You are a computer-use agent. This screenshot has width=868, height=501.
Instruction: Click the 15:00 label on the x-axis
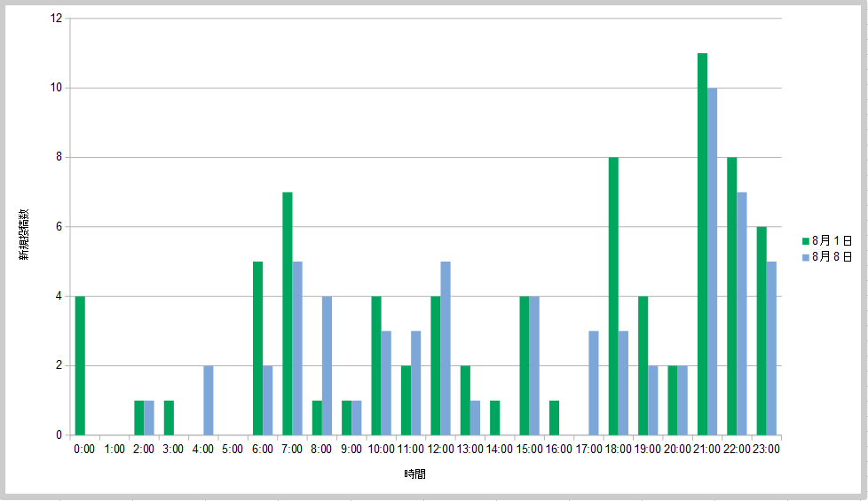pos(530,450)
